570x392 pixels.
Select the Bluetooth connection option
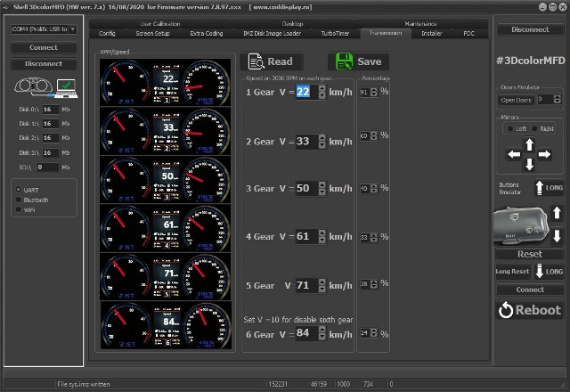coord(20,200)
